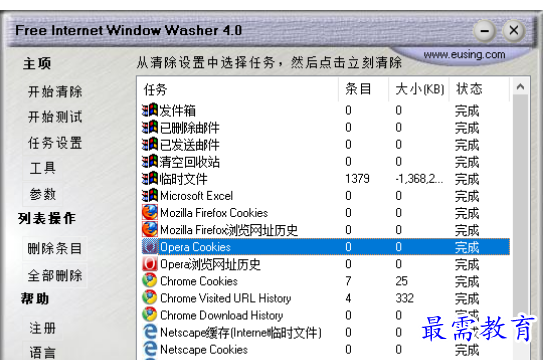
Task: Click the Mozilla Firefox浏览网址历史 icon
Action: (x=150, y=230)
